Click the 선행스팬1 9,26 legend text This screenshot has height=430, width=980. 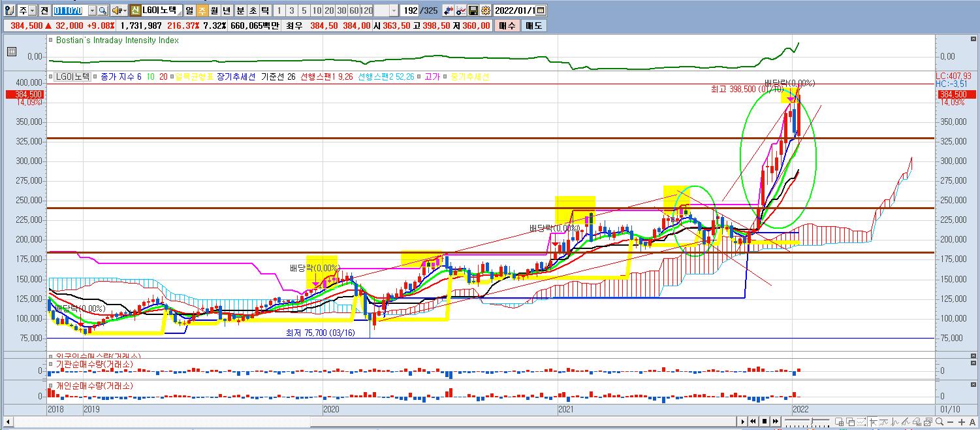coord(326,76)
